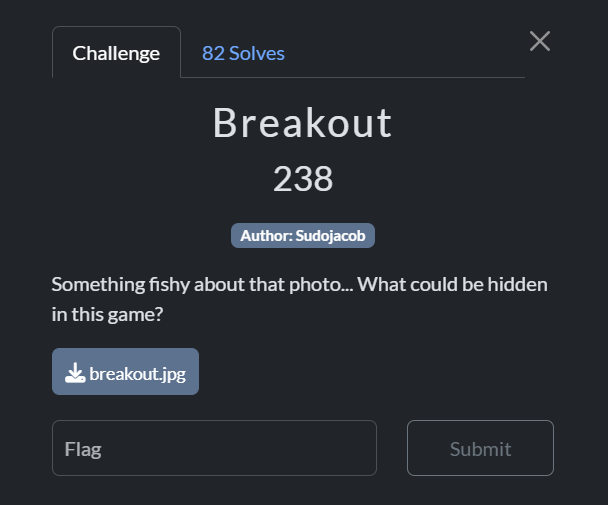Screen dimensions: 608x505
Task: Click the 238 points value
Action: tap(303, 179)
